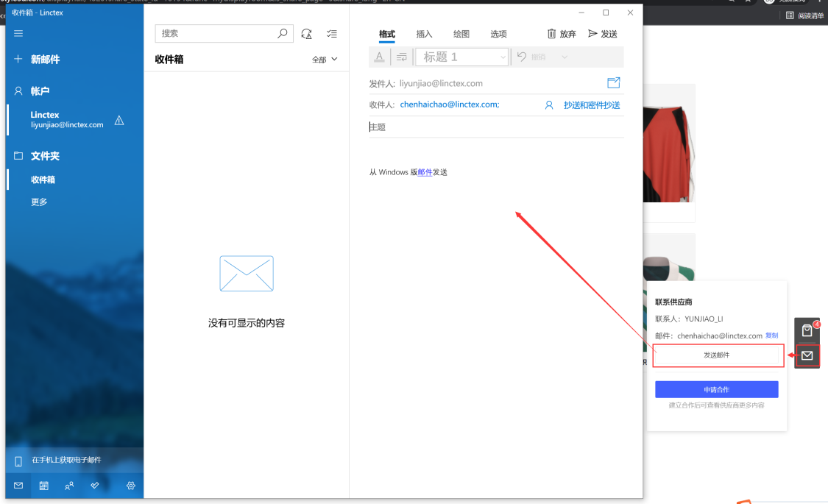This screenshot has height=504, width=828.
Task: Click 放弃 to discard the draft
Action: click(x=562, y=34)
